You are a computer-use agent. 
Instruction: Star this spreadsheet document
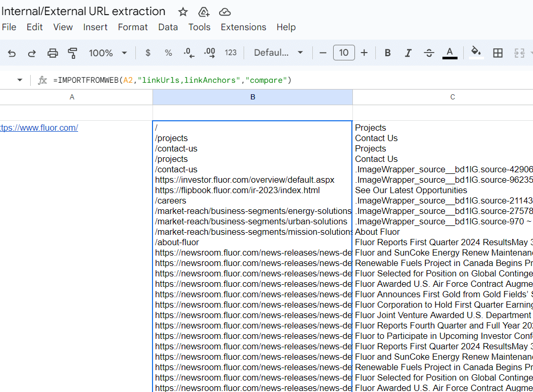point(183,12)
